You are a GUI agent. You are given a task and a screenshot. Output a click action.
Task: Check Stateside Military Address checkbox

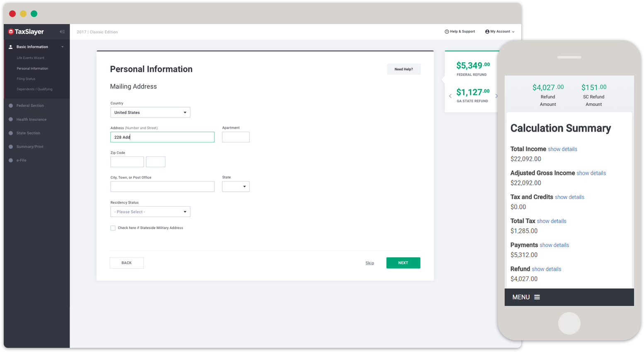(113, 228)
